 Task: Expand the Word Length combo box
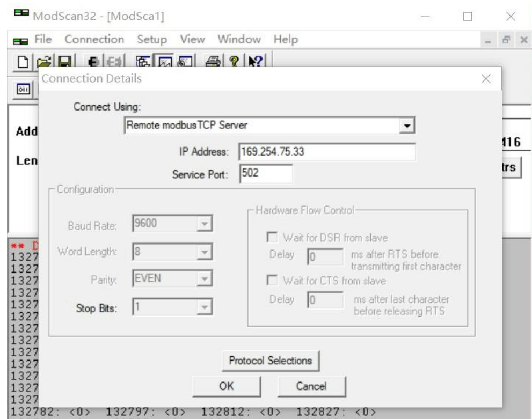(x=204, y=252)
